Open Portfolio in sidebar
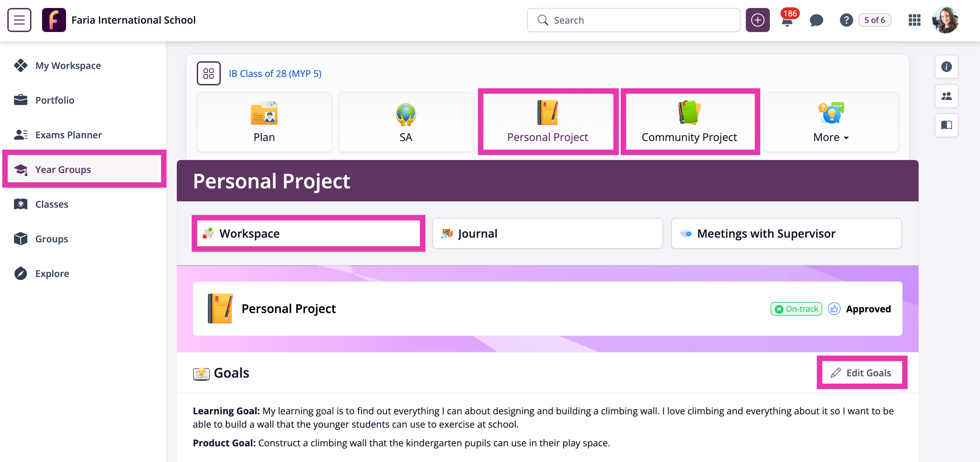Image resolution: width=980 pixels, height=462 pixels. pyautogui.click(x=84, y=100)
